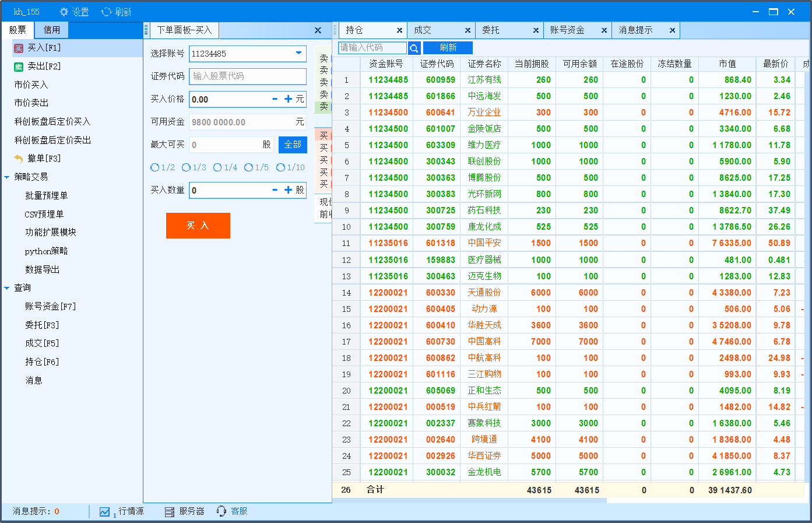The height and width of the screenshot is (523, 812).
Task: Select 市价买入 in the sidebar
Action: [x=31, y=85]
